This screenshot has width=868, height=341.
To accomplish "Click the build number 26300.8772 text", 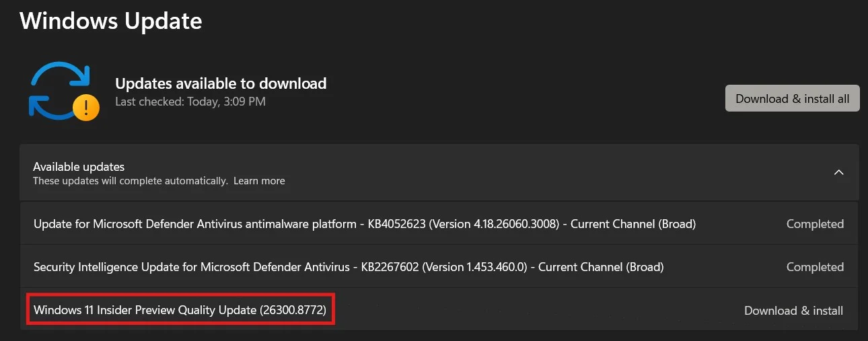I will point(293,310).
